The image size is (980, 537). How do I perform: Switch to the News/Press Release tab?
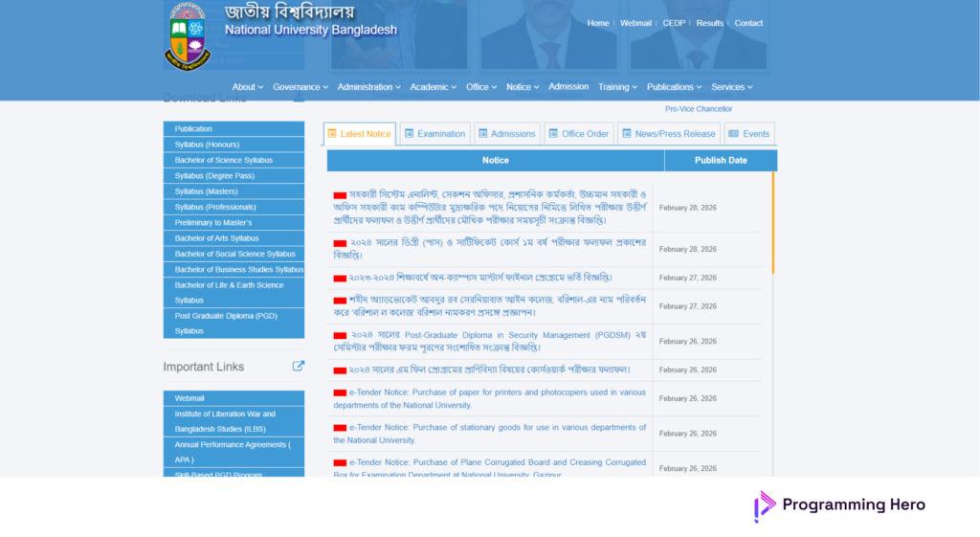(669, 134)
